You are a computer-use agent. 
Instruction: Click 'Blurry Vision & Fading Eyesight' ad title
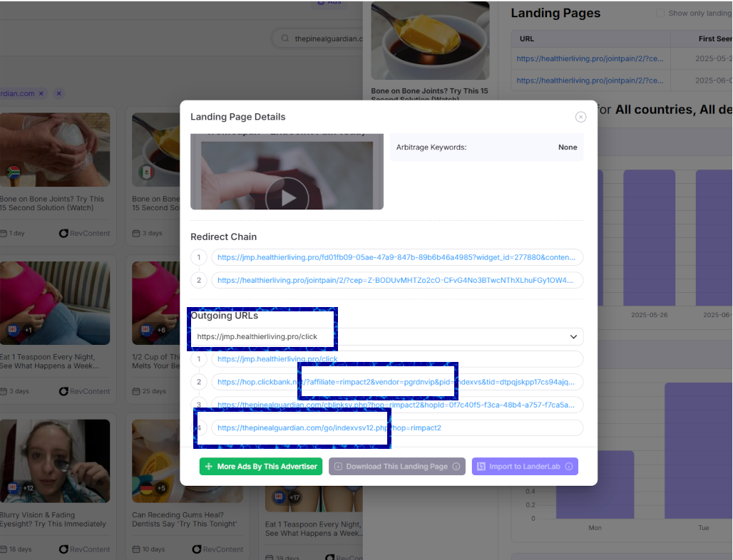click(53, 519)
